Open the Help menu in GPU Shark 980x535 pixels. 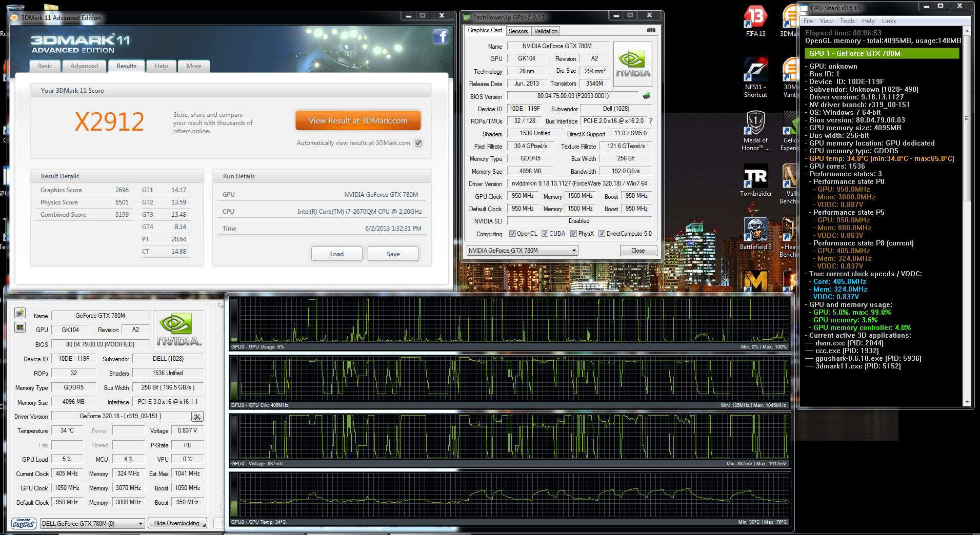coord(868,21)
